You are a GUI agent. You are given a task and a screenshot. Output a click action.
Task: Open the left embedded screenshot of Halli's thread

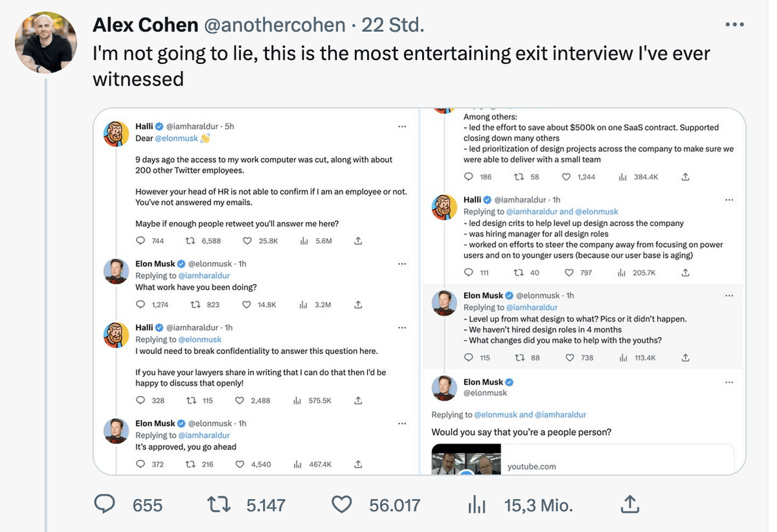pyautogui.click(x=257, y=291)
